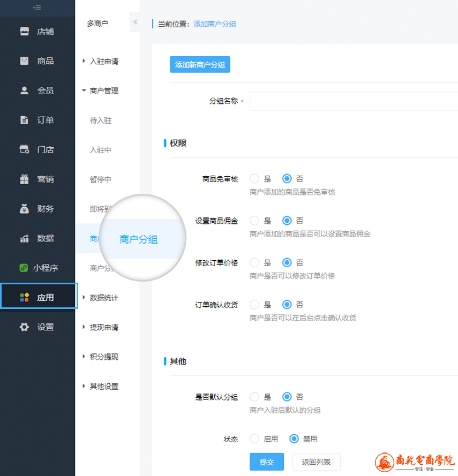Select 是 for 设置商品佣金
The width and height of the screenshot is (458, 476).
coord(254,221)
